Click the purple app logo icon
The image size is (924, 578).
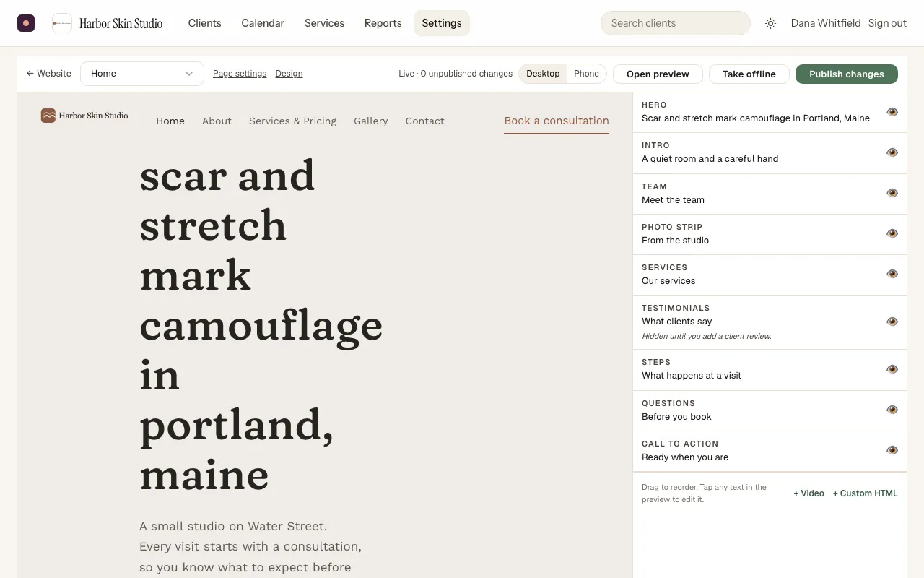click(26, 23)
